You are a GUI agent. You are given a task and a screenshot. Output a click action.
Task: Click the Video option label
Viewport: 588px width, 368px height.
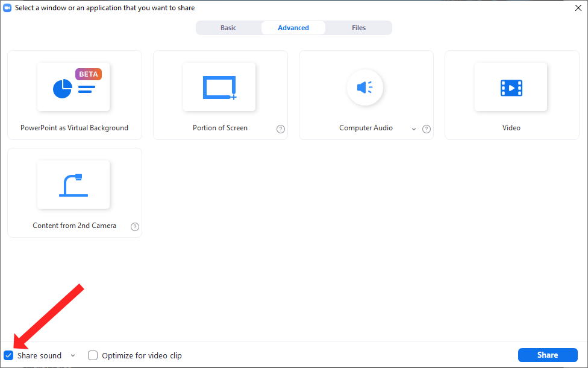[x=511, y=128]
